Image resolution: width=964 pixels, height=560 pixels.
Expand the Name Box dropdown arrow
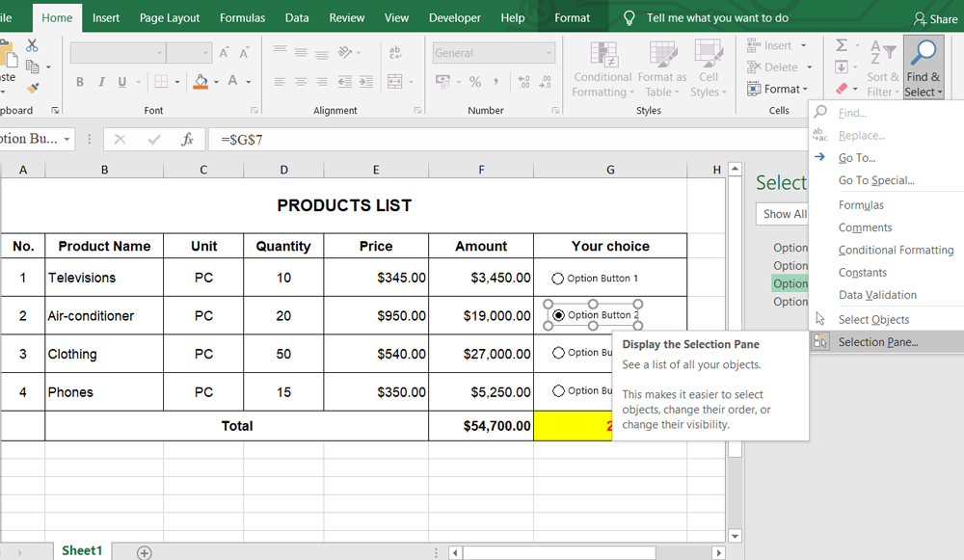pos(67,139)
